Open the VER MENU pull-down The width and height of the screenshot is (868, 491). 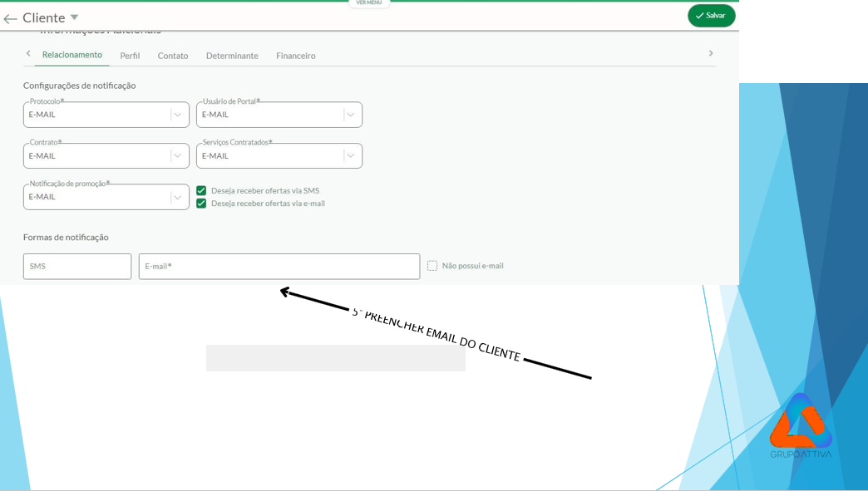(x=368, y=3)
